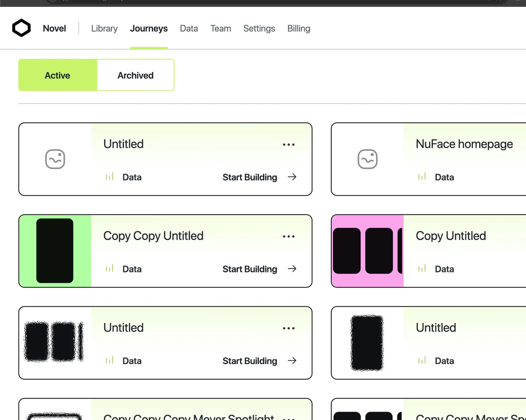Click the bar chart Data icon on Copy Copy Untitled
The image size is (526, 420).
pos(109,269)
